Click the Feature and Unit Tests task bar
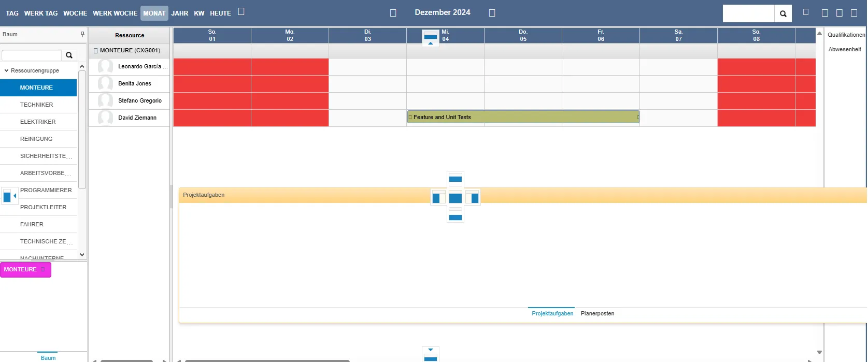The height and width of the screenshot is (362, 868). click(x=523, y=118)
